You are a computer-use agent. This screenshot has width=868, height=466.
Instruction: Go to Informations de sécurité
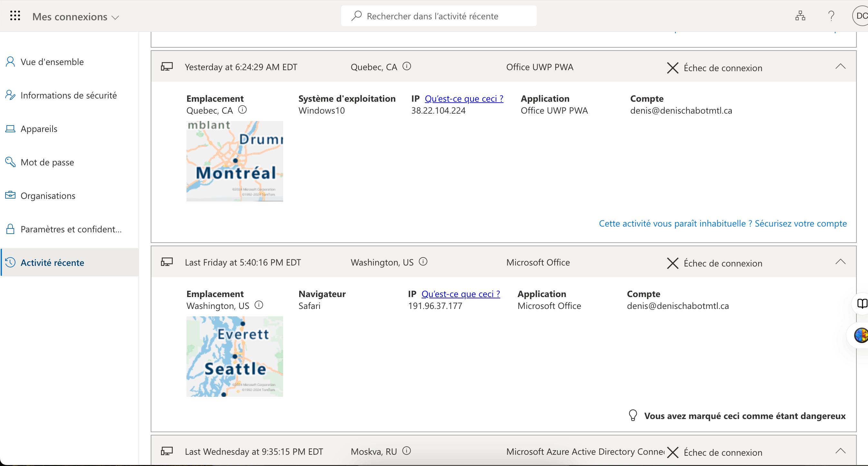(x=68, y=95)
